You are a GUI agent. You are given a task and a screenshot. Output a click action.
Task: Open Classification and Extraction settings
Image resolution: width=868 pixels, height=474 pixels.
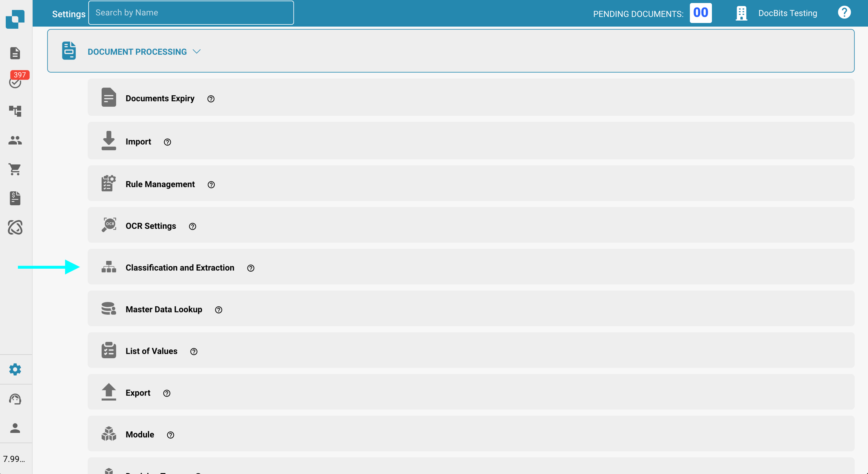point(180,268)
